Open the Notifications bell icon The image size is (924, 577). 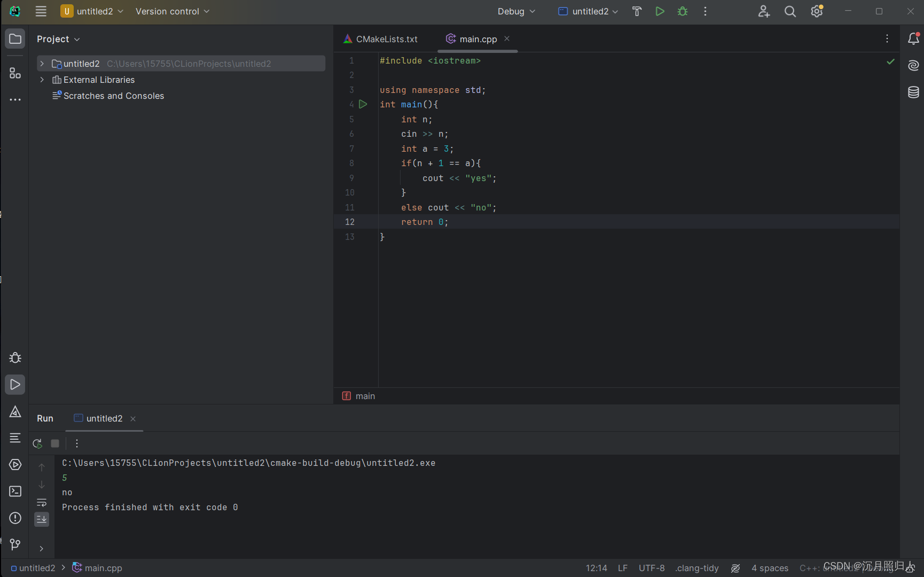pos(913,38)
